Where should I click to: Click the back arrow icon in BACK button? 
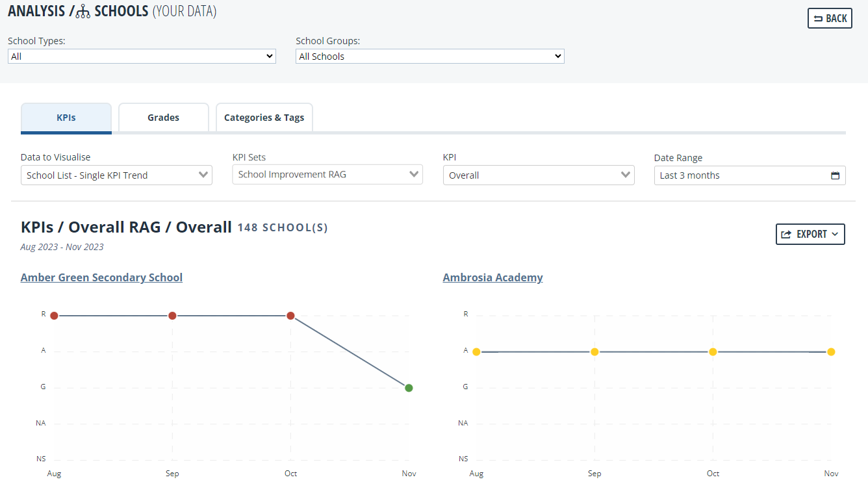(818, 18)
